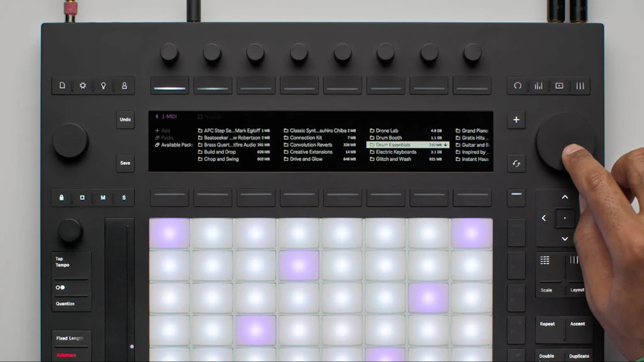Click the minus button below Swap
The width and height of the screenshot is (644, 362).
click(x=516, y=197)
